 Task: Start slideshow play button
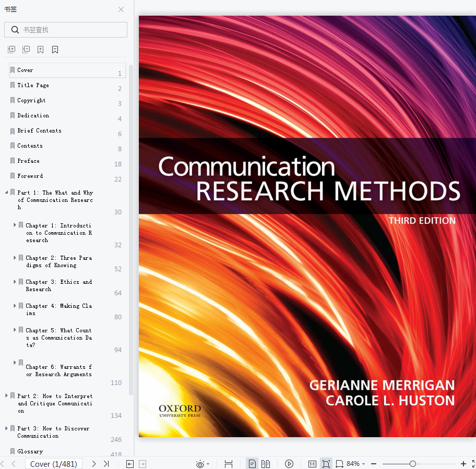coord(289,464)
